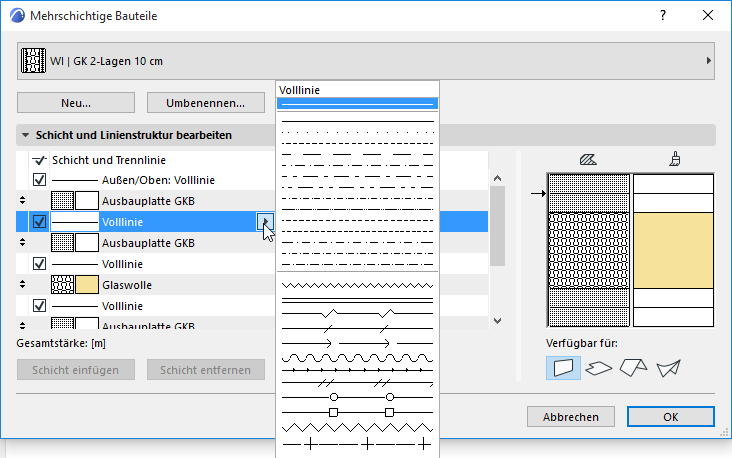Screen dimensions: 732x458
Task: Toggle checkbox on highlighted Volllinie row
Action: 39,222
